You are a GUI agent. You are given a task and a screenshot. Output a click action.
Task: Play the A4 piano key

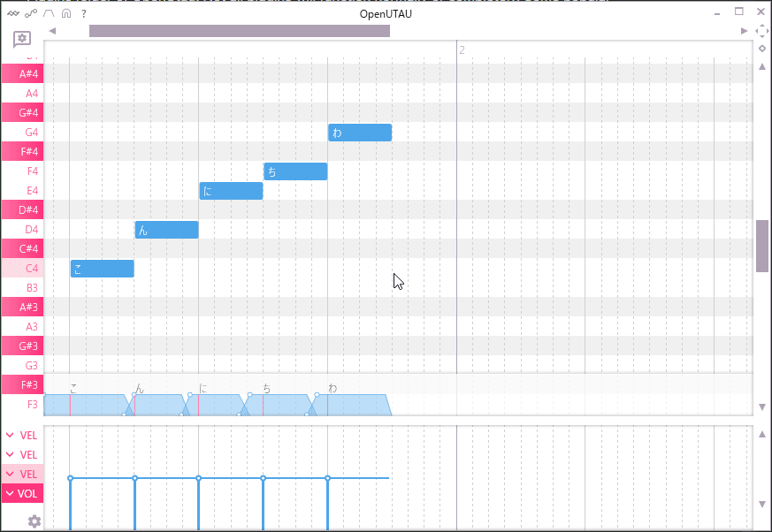(x=22, y=93)
